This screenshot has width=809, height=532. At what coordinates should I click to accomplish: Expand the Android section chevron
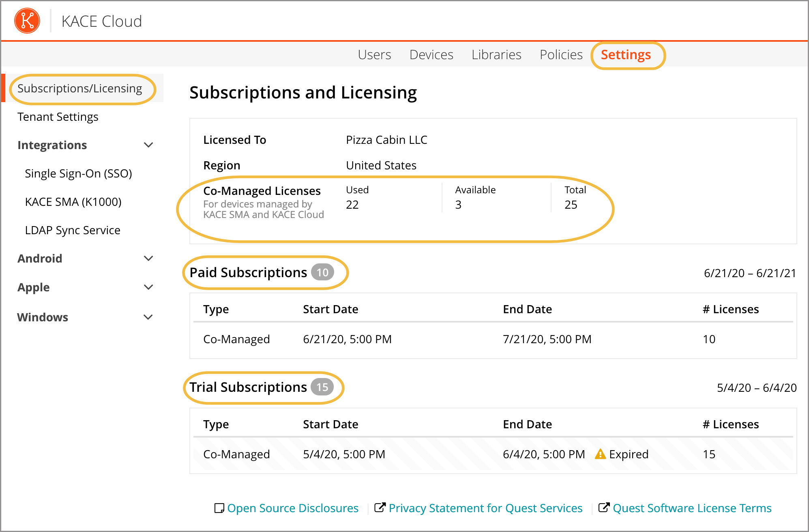click(x=149, y=259)
